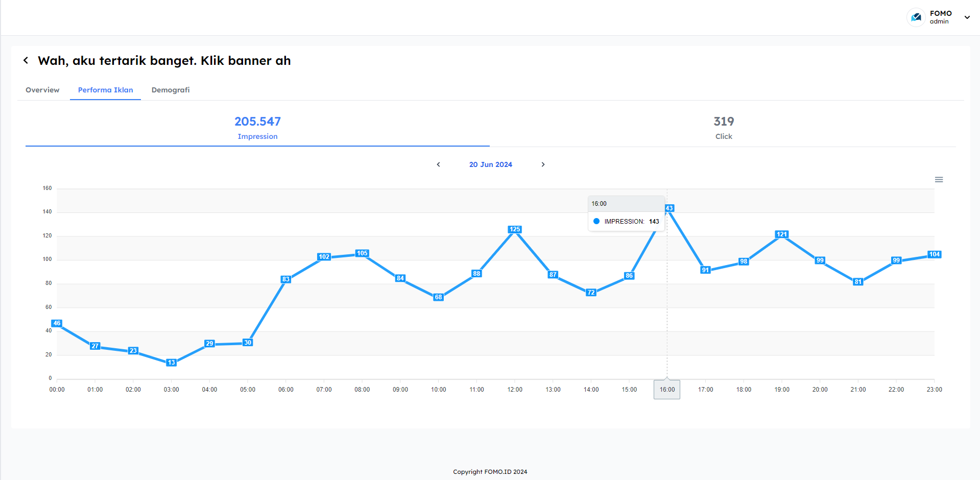Open the chart hamburger menu

pyautogui.click(x=939, y=180)
